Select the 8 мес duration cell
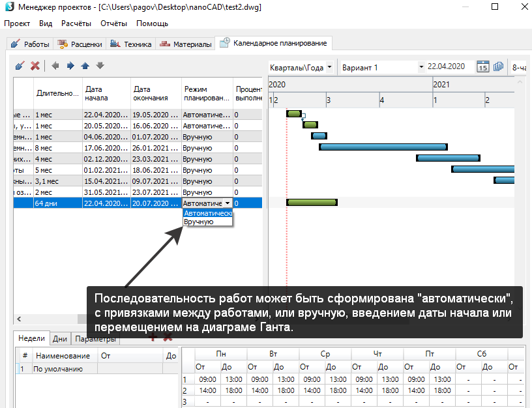The height and width of the screenshot is (408, 532). (57, 148)
